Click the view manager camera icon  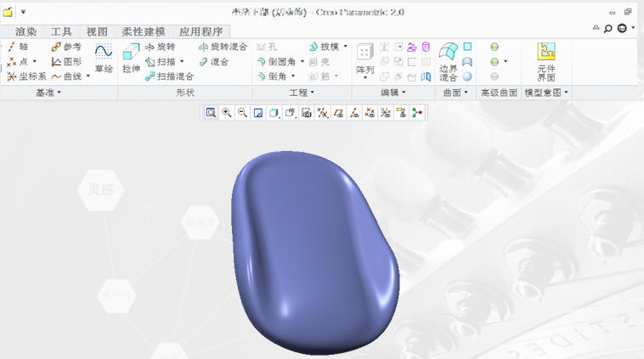click(x=307, y=113)
